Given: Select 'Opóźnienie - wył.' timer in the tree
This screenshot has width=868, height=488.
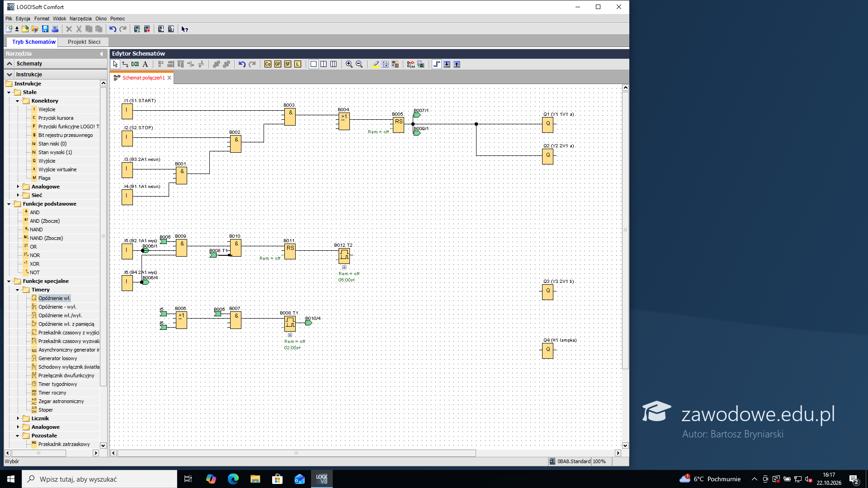Looking at the screenshot, I should 57,307.
